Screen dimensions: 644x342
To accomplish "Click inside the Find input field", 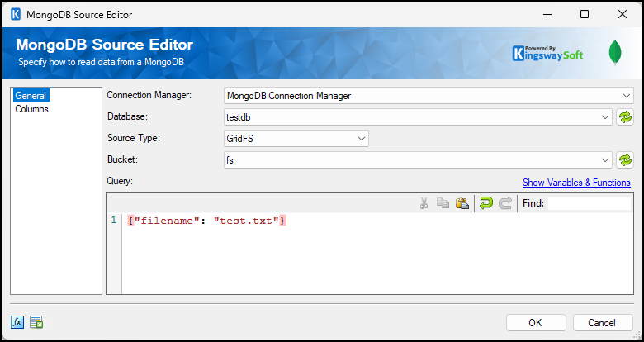I will pyautogui.click(x=590, y=203).
